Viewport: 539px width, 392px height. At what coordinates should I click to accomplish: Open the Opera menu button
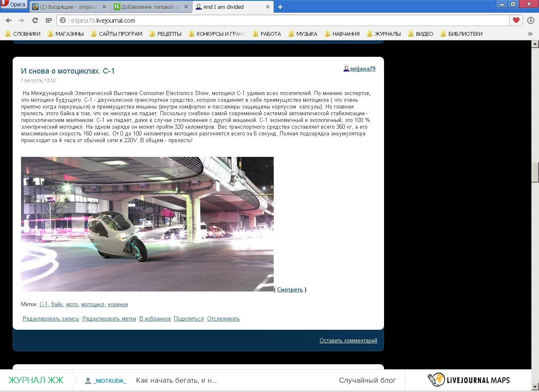[13, 5]
